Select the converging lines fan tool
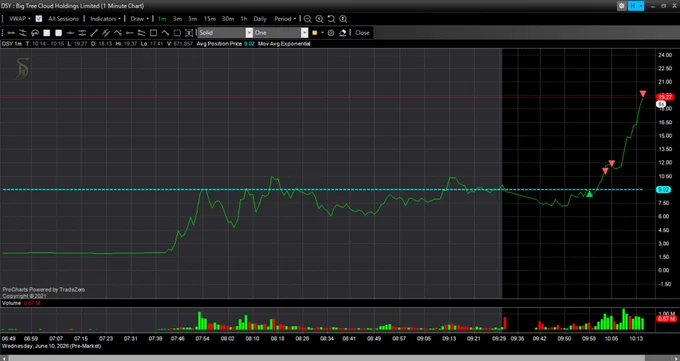This screenshot has width=680, height=361. click(141, 33)
